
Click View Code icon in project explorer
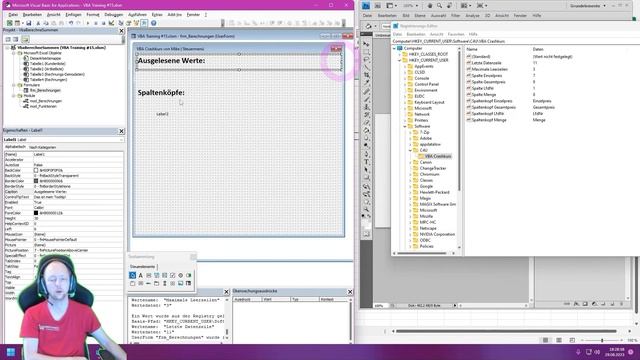tap(8, 39)
